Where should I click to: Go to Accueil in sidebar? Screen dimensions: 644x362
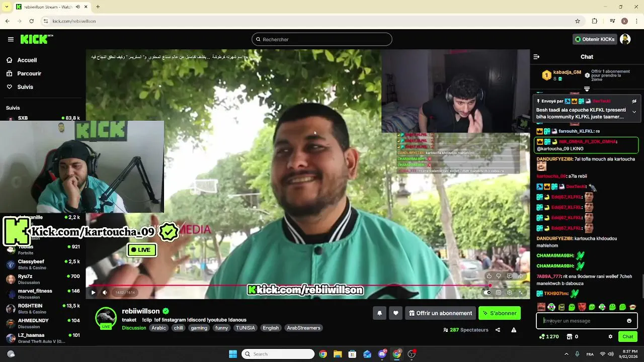pos(27,60)
